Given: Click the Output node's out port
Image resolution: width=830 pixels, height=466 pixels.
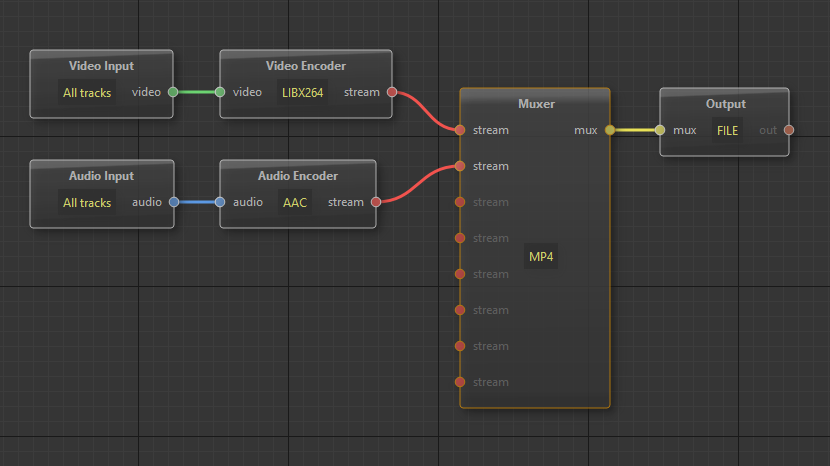Looking at the screenshot, I should [789, 130].
